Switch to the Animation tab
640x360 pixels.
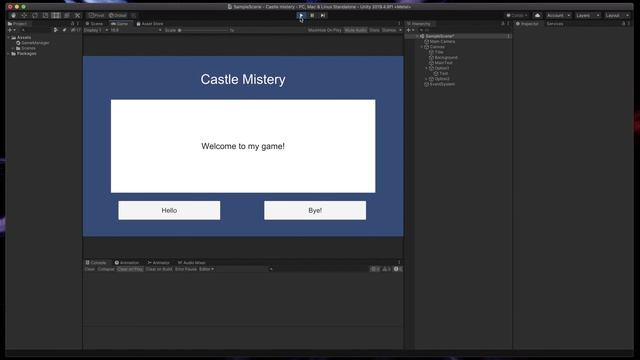[x=127, y=262]
